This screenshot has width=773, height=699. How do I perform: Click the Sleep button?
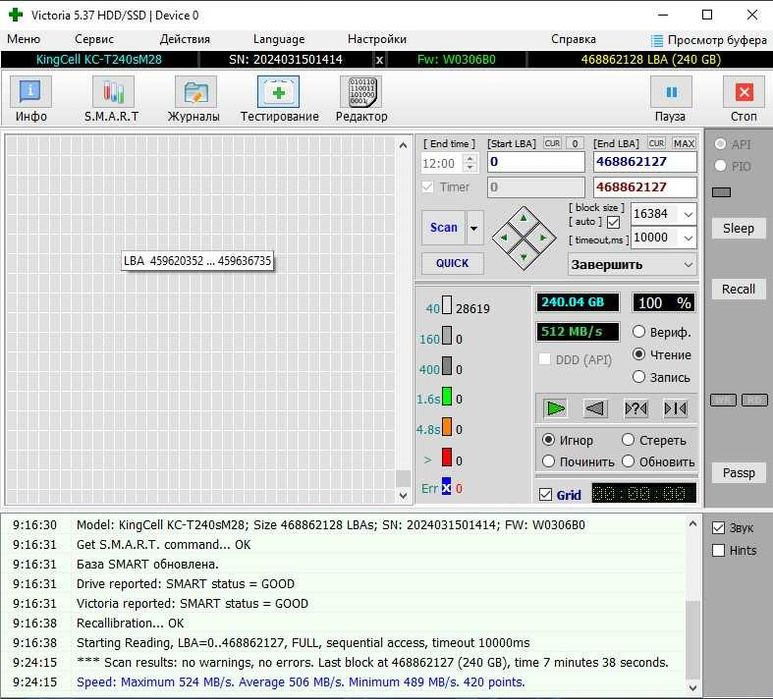click(x=738, y=229)
